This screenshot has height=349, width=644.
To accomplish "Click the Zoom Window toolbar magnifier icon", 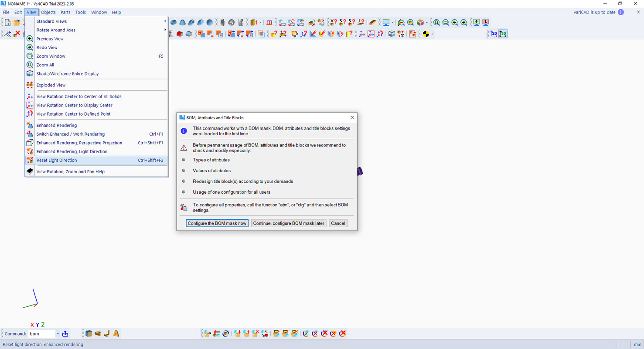I will [x=446, y=22].
